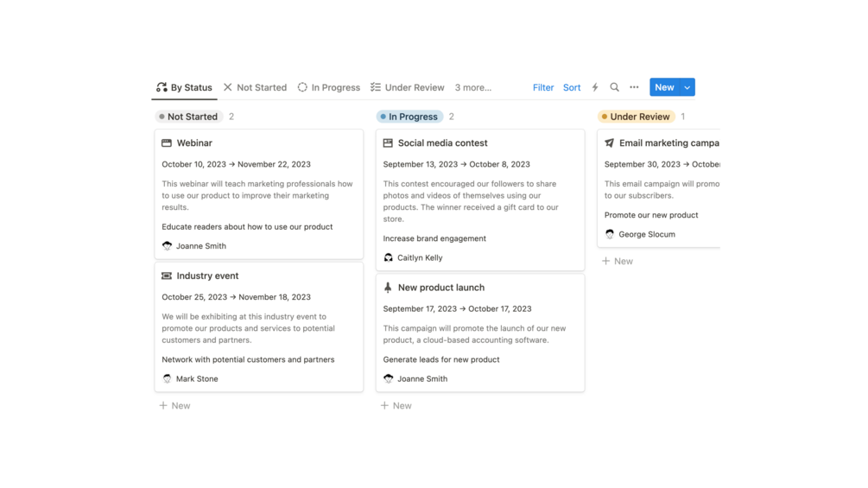Click 'Increase brand engagement' goal text
The height and width of the screenshot is (488, 868).
(434, 238)
